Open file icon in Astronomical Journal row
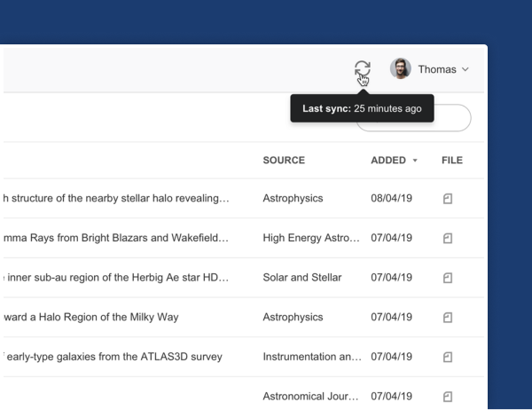The image size is (532, 410). [x=448, y=397]
